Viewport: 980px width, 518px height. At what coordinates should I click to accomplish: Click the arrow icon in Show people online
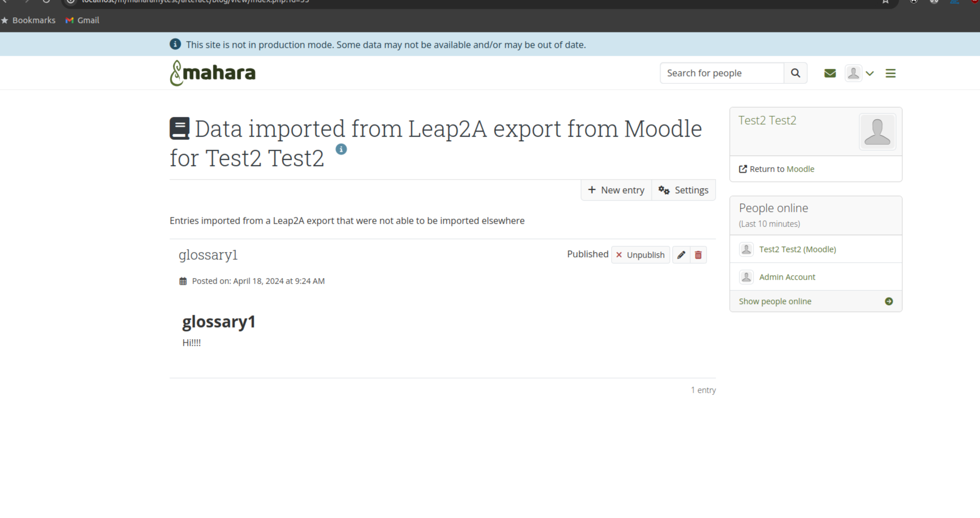tap(889, 301)
